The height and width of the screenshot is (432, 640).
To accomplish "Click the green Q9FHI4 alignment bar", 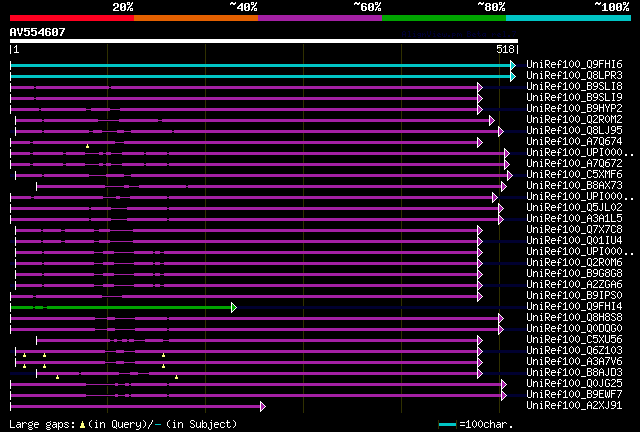I will pos(121,307).
